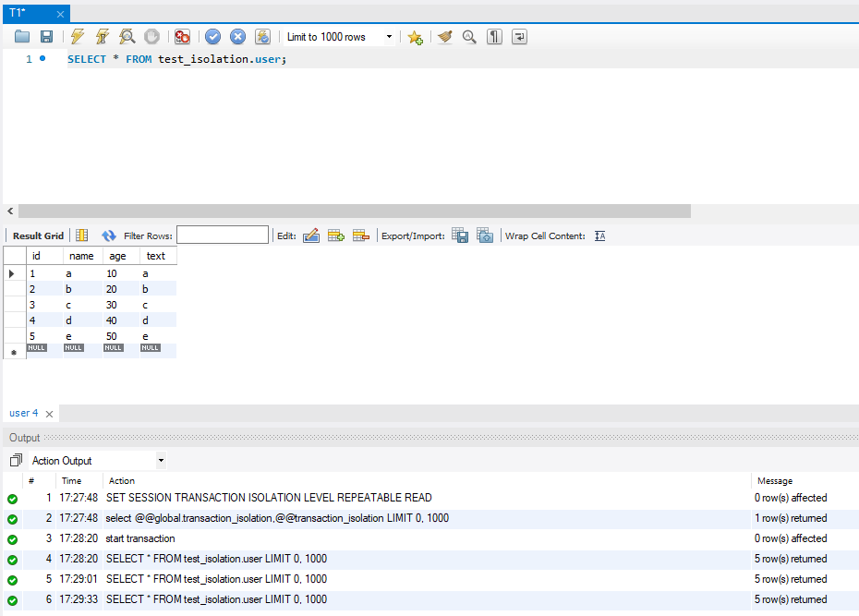The height and width of the screenshot is (616, 859).
Task: Stop query execution hand icon
Action: coord(151,37)
